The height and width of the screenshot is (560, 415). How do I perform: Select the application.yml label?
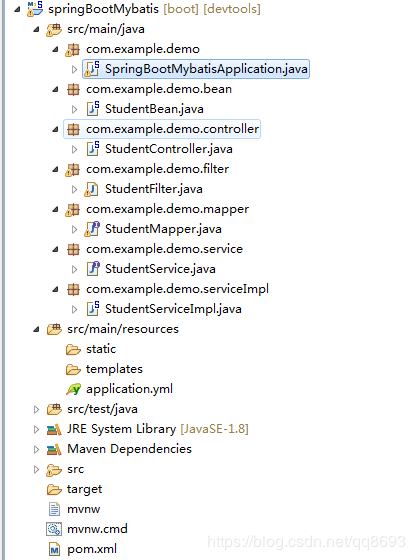(129, 389)
